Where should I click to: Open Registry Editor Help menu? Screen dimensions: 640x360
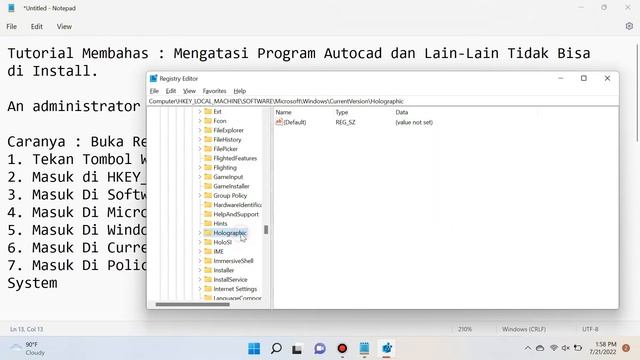tap(240, 91)
